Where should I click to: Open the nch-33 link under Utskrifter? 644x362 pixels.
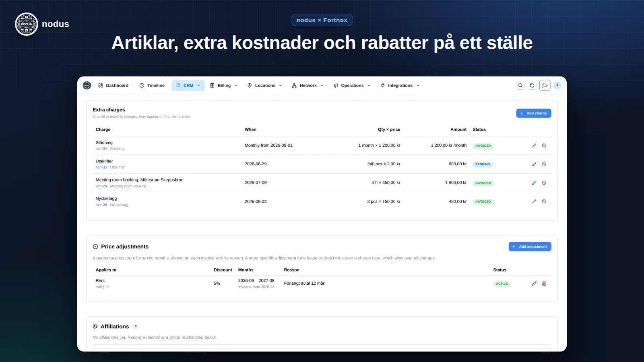pyautogui.click(x=101, y=167)
